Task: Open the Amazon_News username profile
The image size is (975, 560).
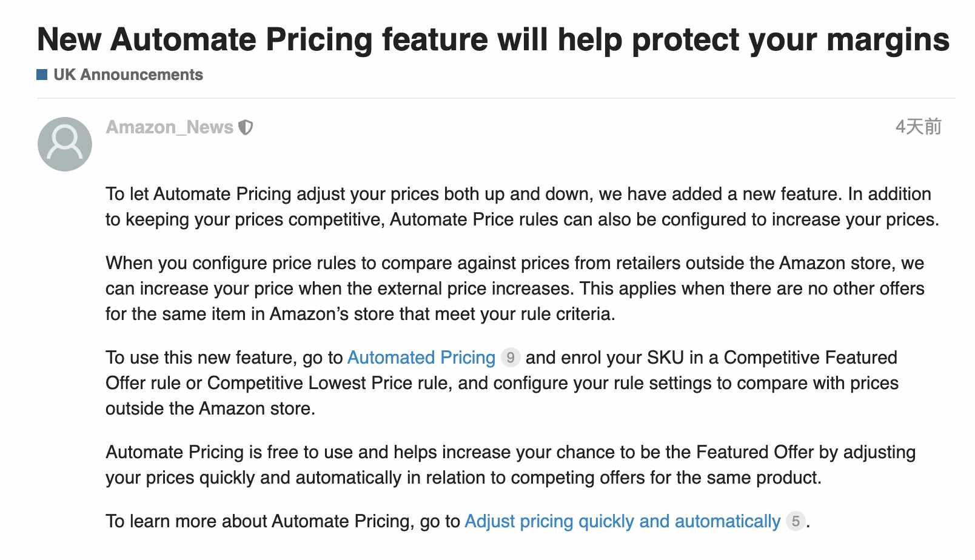Action: (x=170, y=127)
